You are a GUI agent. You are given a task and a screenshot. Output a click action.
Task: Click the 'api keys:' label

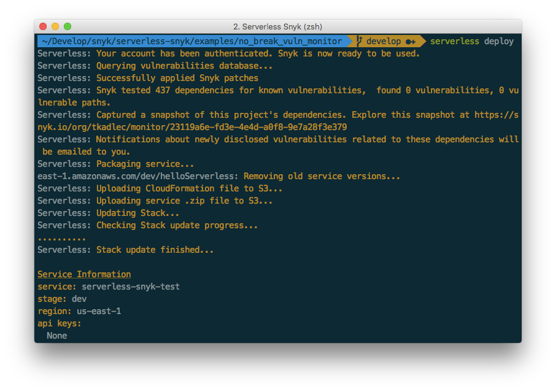pyautogui.click(x=59, y=323)
